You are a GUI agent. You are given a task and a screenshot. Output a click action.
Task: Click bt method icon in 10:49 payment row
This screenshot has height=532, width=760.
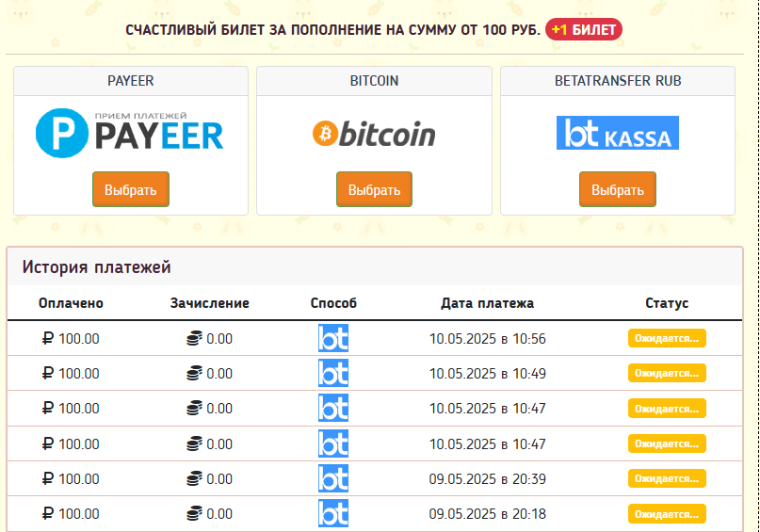[x=333, y=374]
